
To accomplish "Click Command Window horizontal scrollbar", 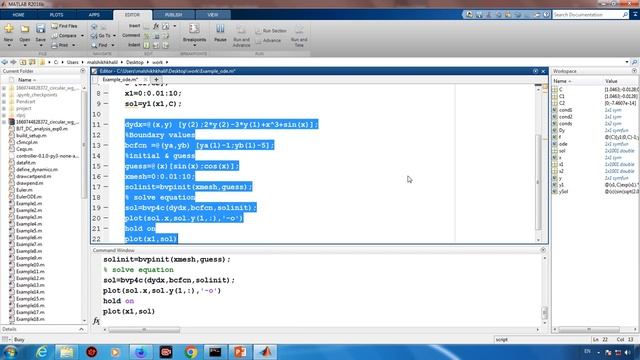I will click(x=144, y=330).
